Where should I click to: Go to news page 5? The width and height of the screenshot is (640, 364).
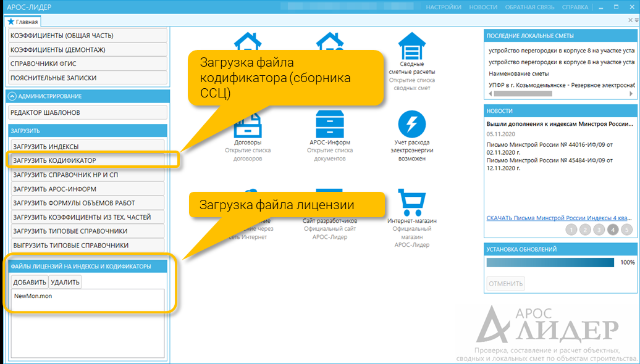[626, 230]
